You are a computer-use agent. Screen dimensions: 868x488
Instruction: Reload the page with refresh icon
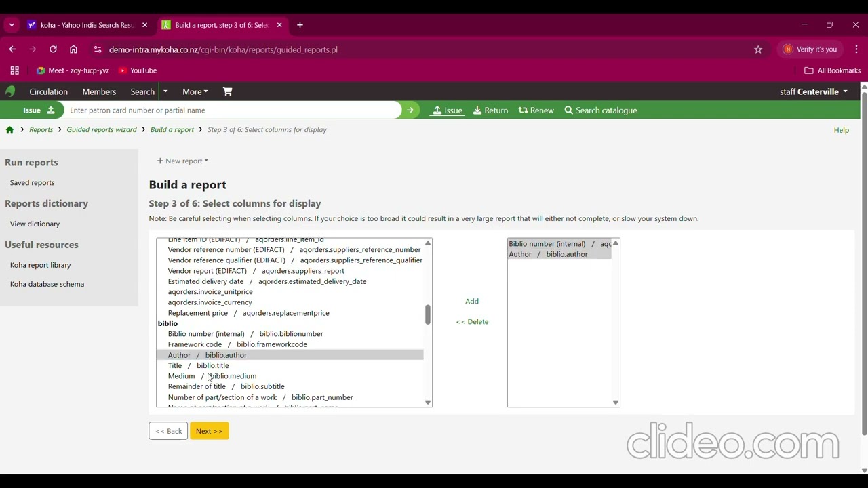point(53,49)
